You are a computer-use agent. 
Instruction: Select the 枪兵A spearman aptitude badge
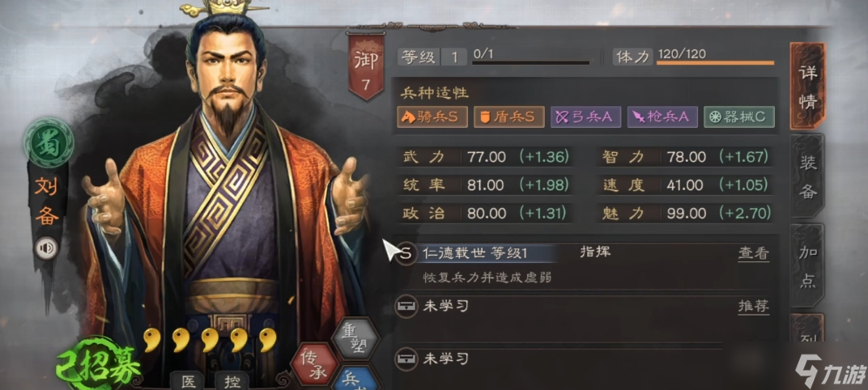coord(662,117)
